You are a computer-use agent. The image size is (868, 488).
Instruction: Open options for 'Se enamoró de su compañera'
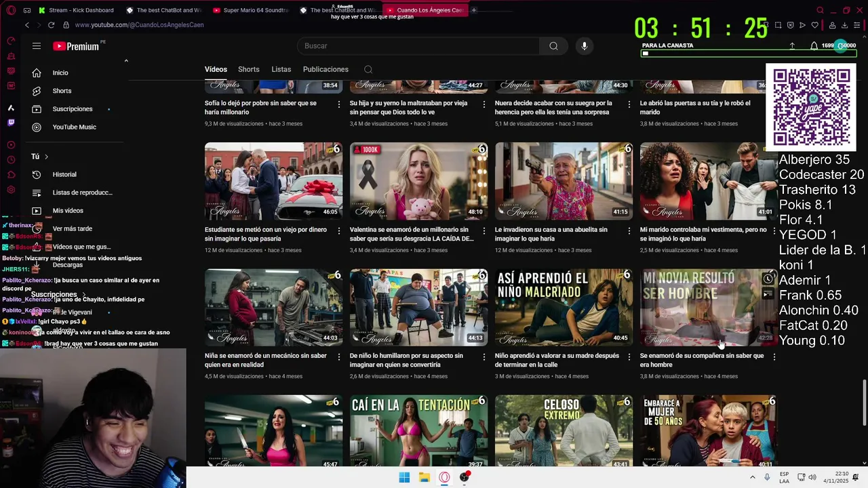coord(774,357)
